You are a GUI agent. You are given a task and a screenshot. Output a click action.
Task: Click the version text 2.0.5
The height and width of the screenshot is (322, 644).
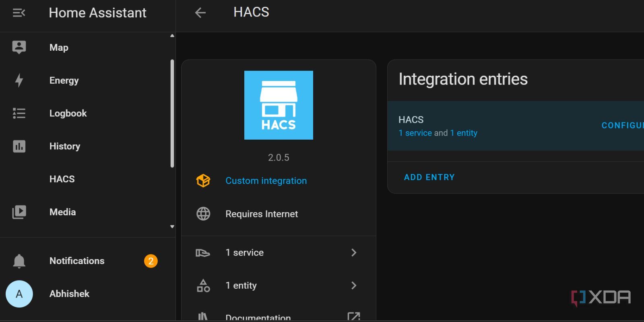(279, 157)
